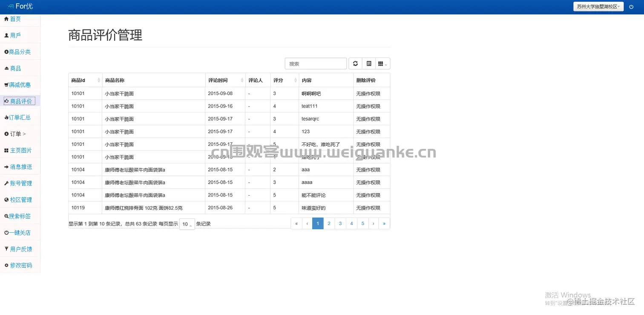Open 商品 in the sidebar
644x315 pixels.
click(x=12, y=68)
